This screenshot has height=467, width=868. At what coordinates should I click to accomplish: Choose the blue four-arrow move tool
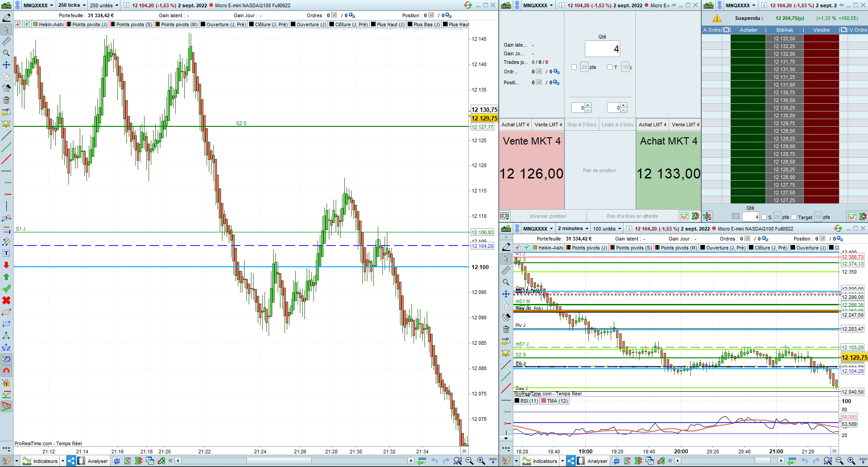click(x=6, y=65)
